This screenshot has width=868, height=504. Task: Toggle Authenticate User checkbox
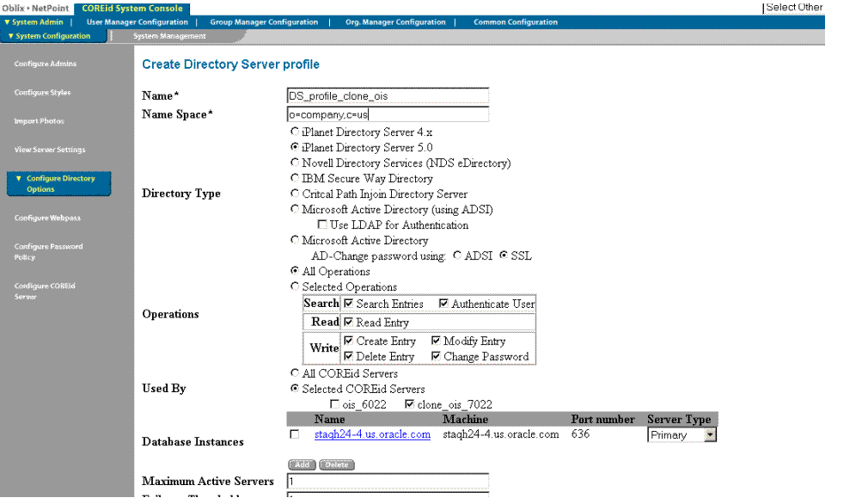pyautogui.click(x=443, y=304)
